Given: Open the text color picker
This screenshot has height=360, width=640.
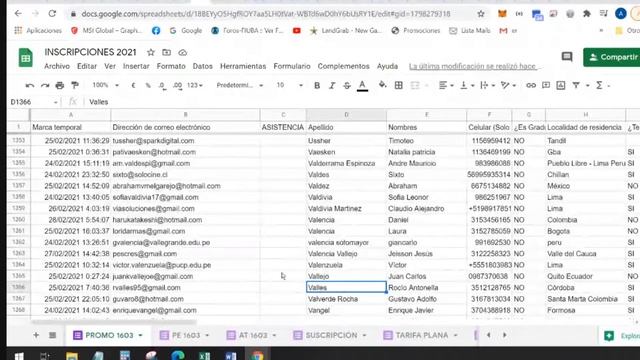Looking at the screenshot, I should coord(362,85).
